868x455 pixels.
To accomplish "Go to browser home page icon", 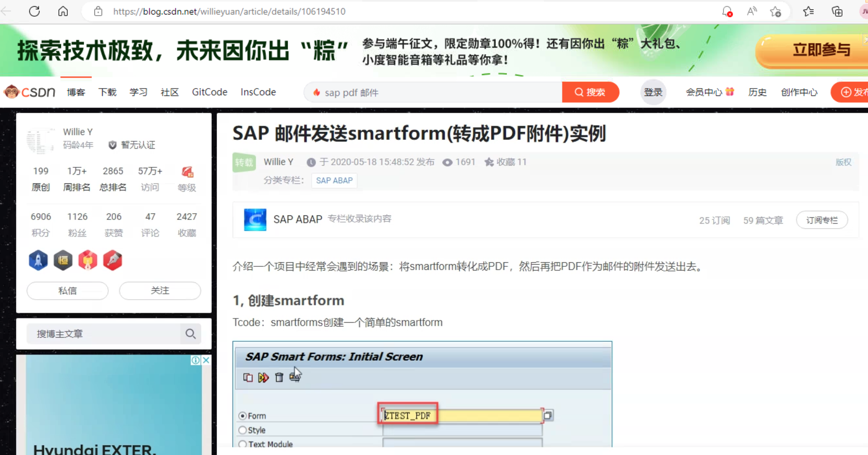I will click(63, 11).
